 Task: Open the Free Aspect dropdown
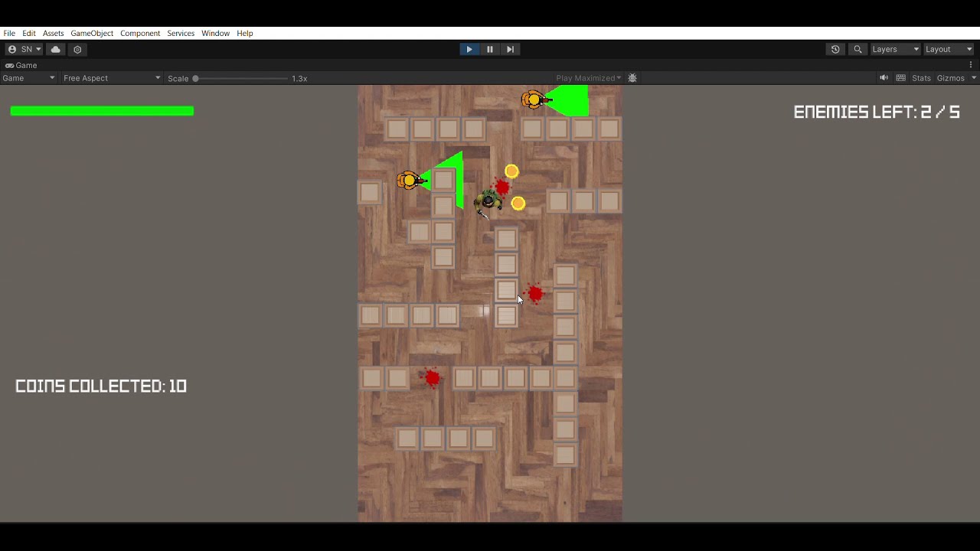[x=112, y=78]
